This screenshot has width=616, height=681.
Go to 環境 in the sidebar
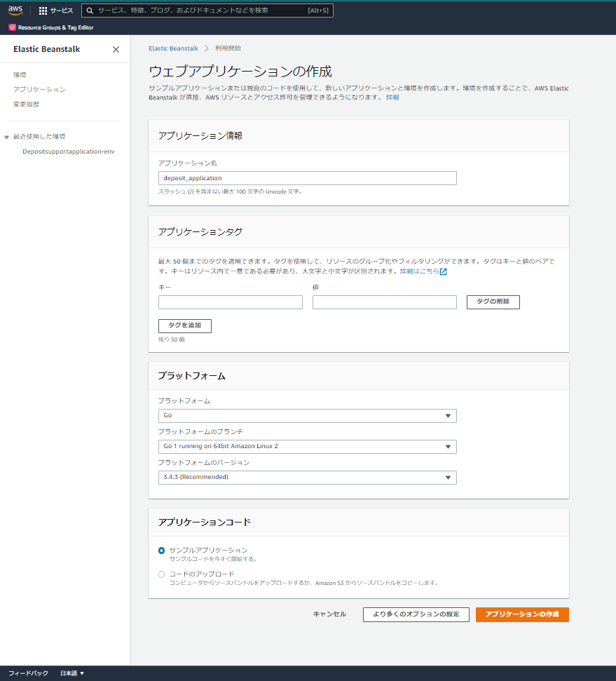click(x=20, y=75)
